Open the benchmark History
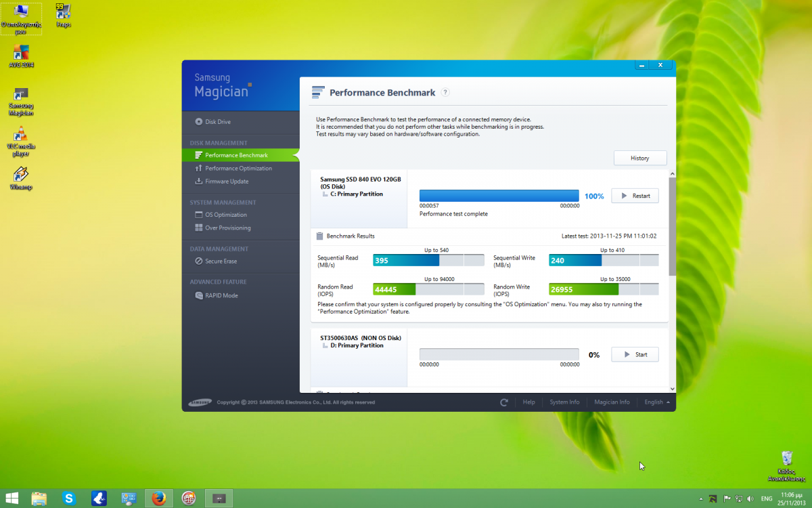The height and width of the screenshot is (508, 812). [640, 158]
